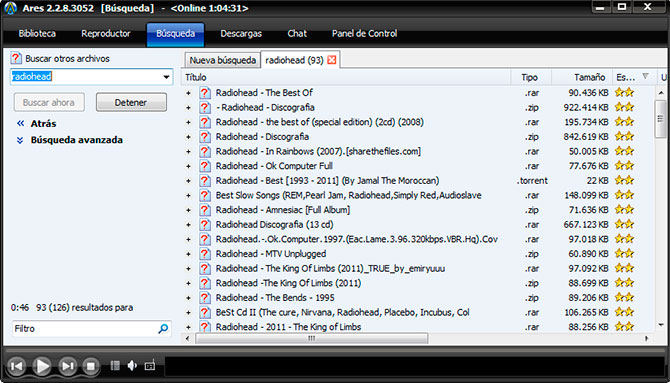Click the Filtro input field

[85, 329]
